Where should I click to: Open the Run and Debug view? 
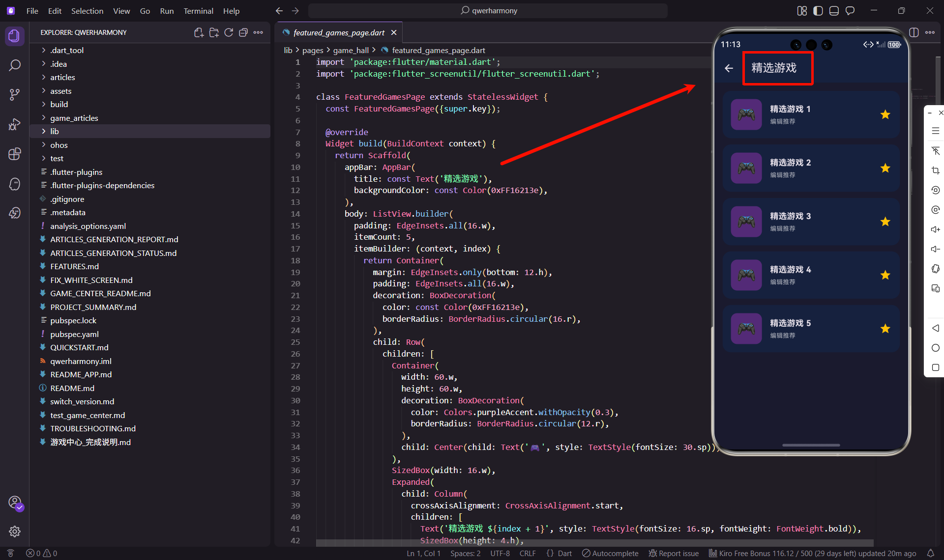tap(15, 124)
